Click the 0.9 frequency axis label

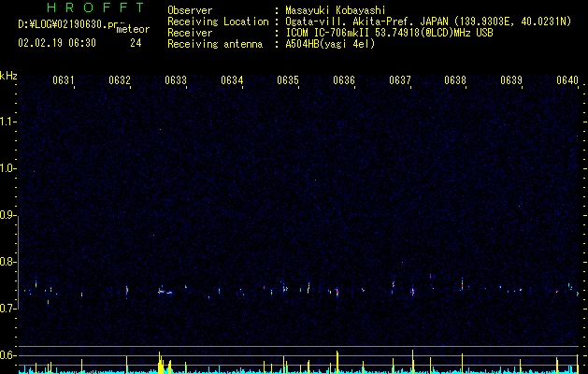(x=8, y=215)
